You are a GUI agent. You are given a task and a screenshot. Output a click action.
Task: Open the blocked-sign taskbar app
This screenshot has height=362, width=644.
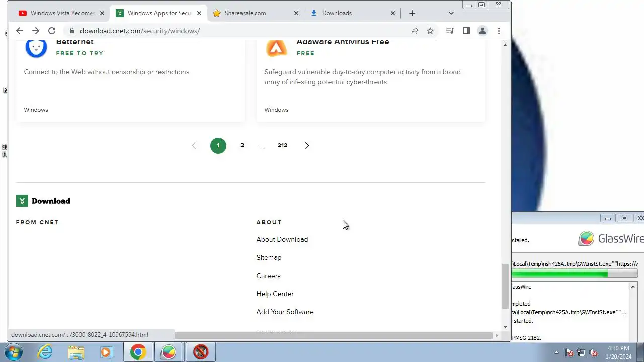click(x=200, y=352)
